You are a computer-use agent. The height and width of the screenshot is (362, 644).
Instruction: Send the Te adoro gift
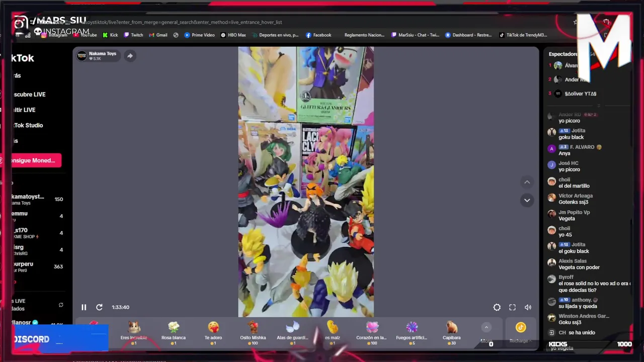click(213, 333)
